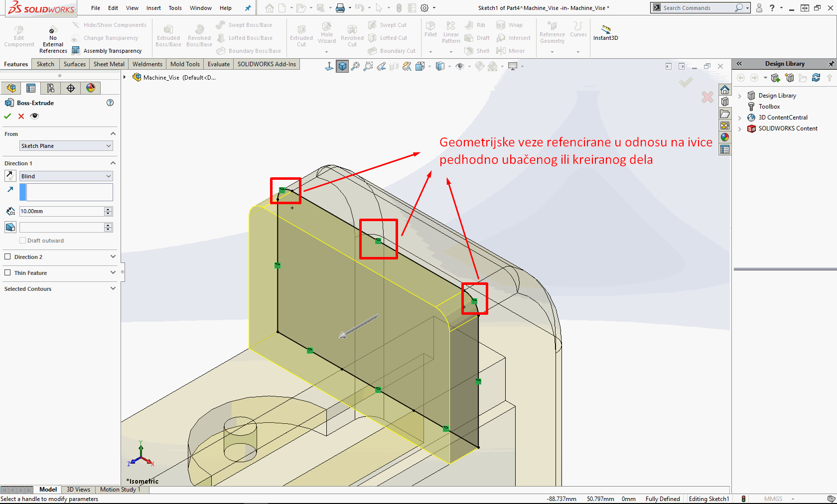Open the Blind end condition dropdown
This screenshot has height=504, width=837.
click(66, 176)
